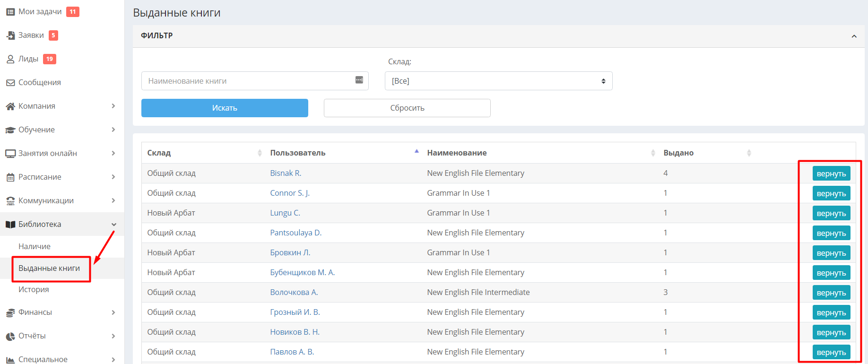This screenshot has width=868, height=364.
Task: Click the Заявки sidebar icon
Action: pyautogui.click(x=10, y=35)
